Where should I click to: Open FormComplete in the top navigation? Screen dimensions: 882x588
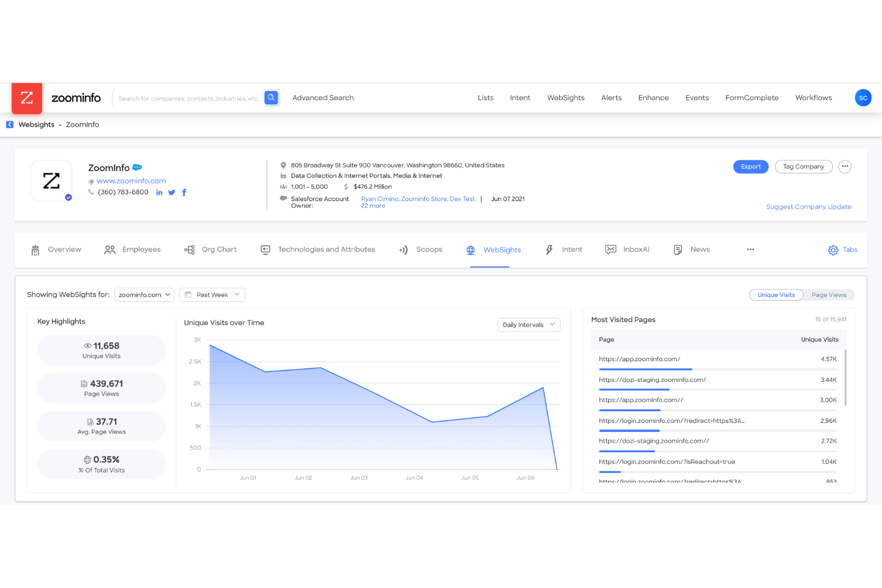tap(752, 98)
